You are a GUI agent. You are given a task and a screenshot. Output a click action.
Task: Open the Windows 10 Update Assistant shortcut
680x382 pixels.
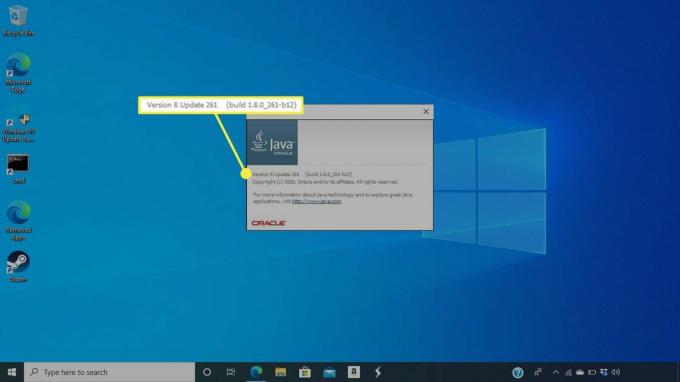[x=18, y=124]
